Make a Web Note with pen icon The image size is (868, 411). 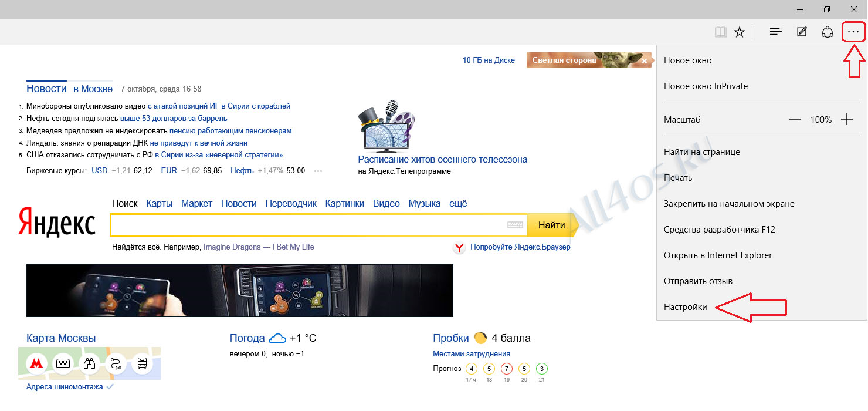click(802, 32)
